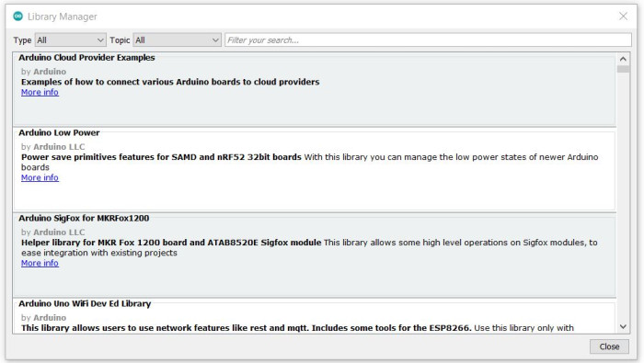Open the Topic dropdown

tap(177, 40)
